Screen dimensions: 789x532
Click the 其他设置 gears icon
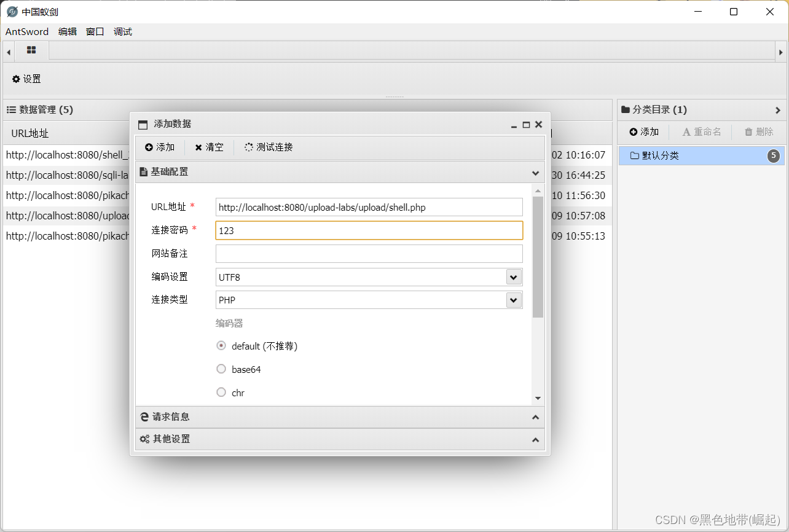[x=144, y=439]
